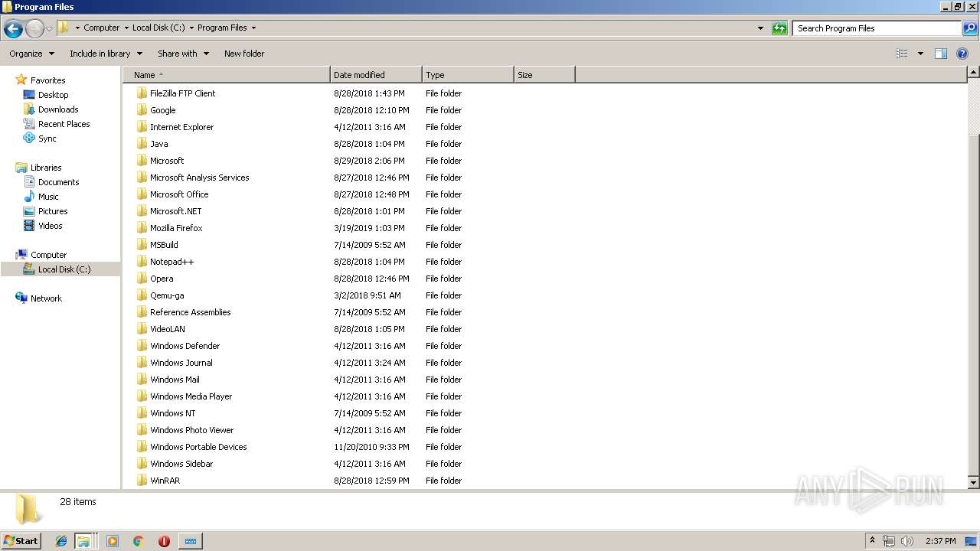Click the scrollbar down arrow
This screenshot has width=980, height=551.
coord(974,483)
